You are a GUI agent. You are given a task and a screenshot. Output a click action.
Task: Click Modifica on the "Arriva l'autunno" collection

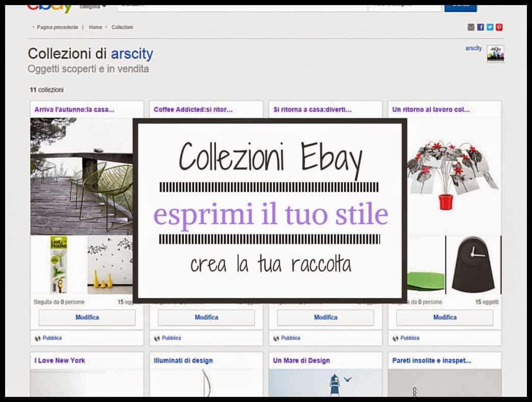click(87, 317)
